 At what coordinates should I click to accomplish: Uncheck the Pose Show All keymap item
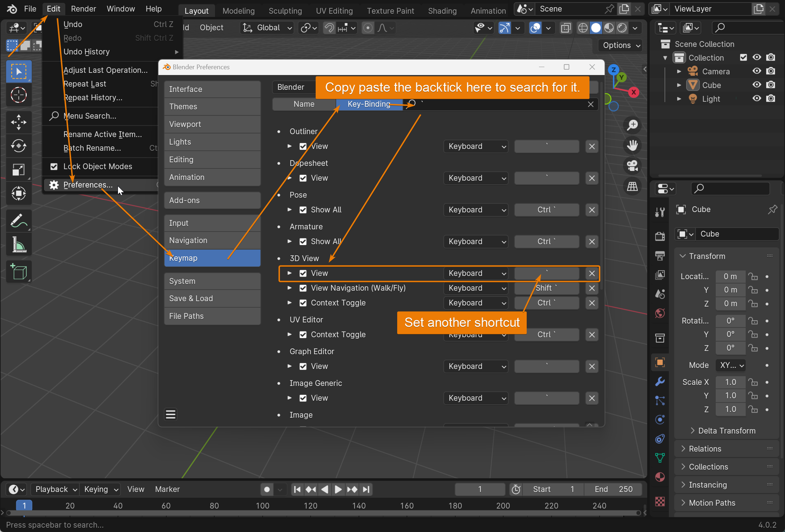point(303,210)
